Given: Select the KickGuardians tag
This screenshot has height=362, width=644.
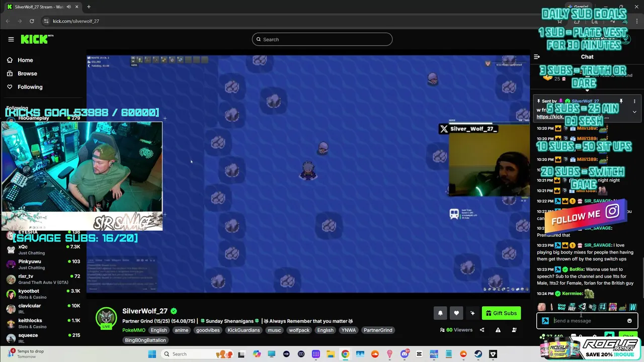Looking at the screenshot, I should click(x=244, y=330).
